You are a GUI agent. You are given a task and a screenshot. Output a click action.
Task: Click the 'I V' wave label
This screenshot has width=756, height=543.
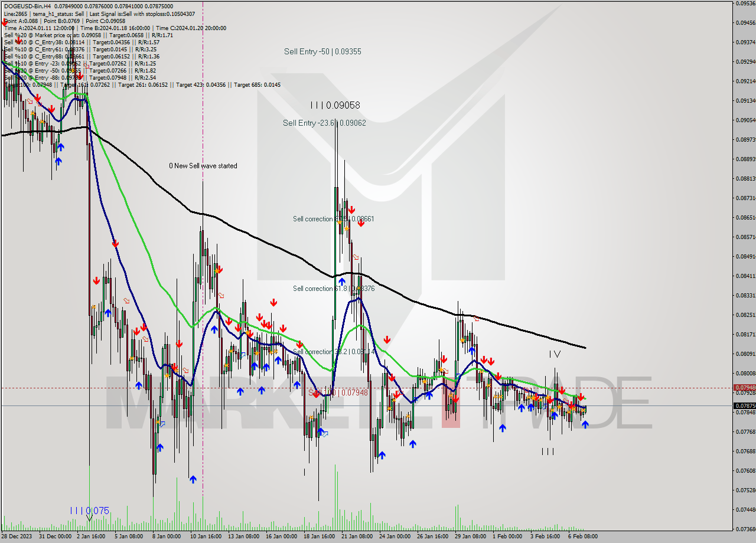(555, 354)
